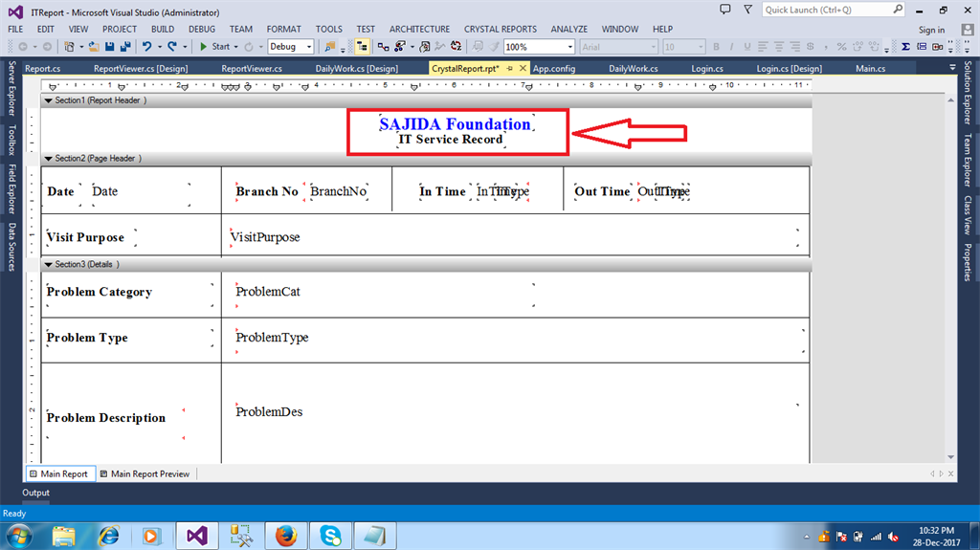Viewport: 980px width, 550px height.
Task: Click the Start debugging button
Action: click(214, 46)
